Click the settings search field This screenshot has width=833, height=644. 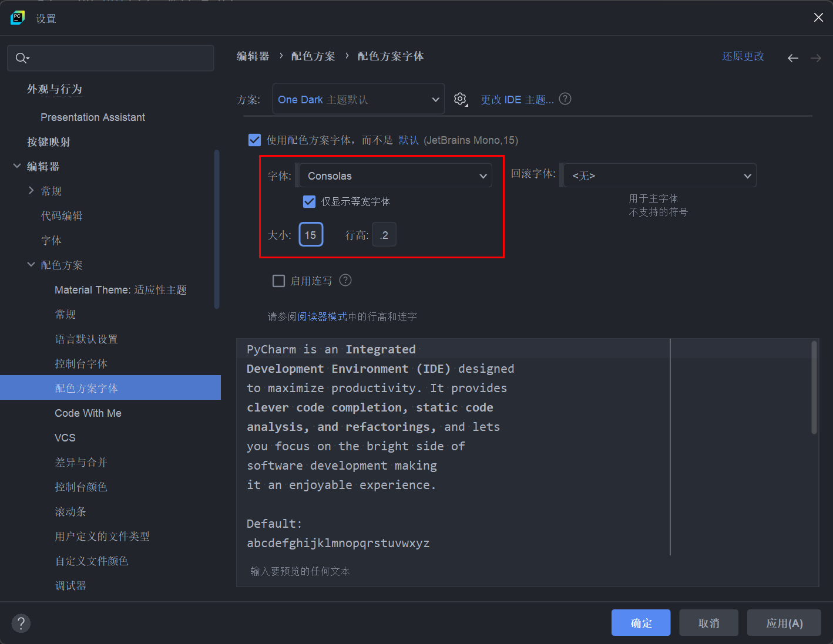tap(110, 58)
